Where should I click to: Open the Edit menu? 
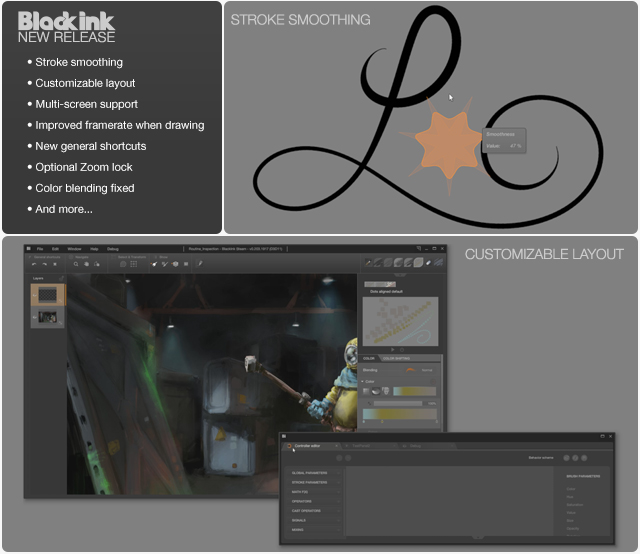55,249
